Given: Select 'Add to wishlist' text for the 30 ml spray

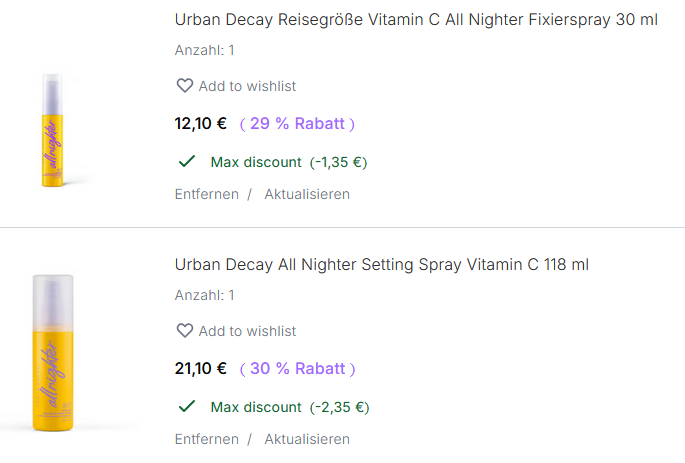Looking at the screenshot, I should 247,87.
